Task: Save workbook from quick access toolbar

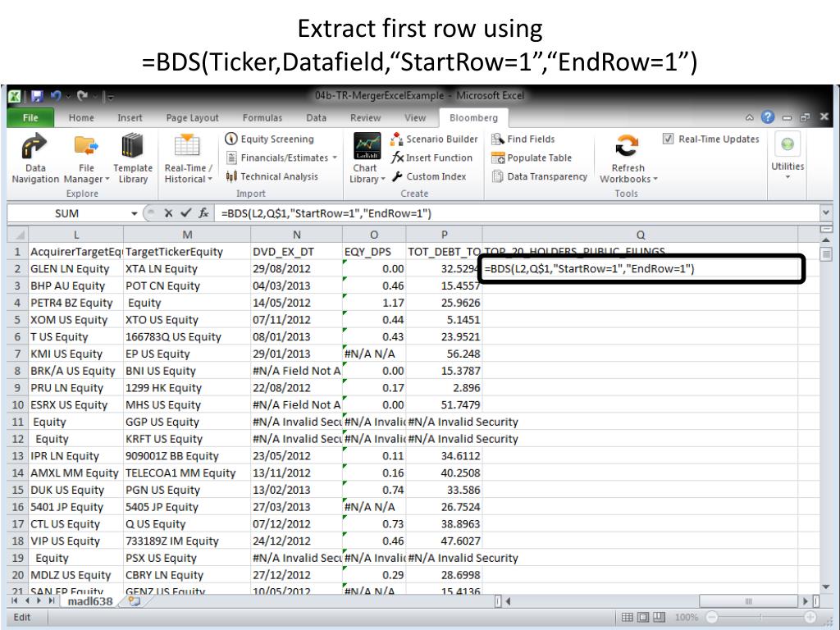Action: pyautogui.click(x=37, y=96)
